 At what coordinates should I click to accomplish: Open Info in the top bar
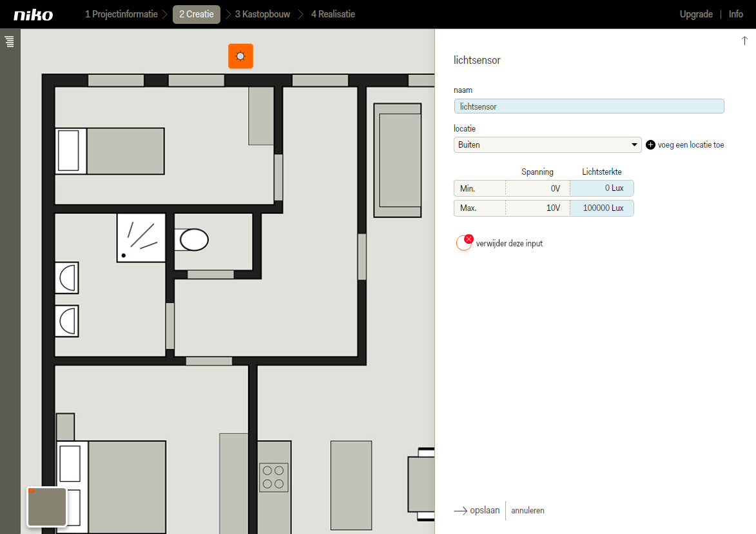tap(736, 14)
